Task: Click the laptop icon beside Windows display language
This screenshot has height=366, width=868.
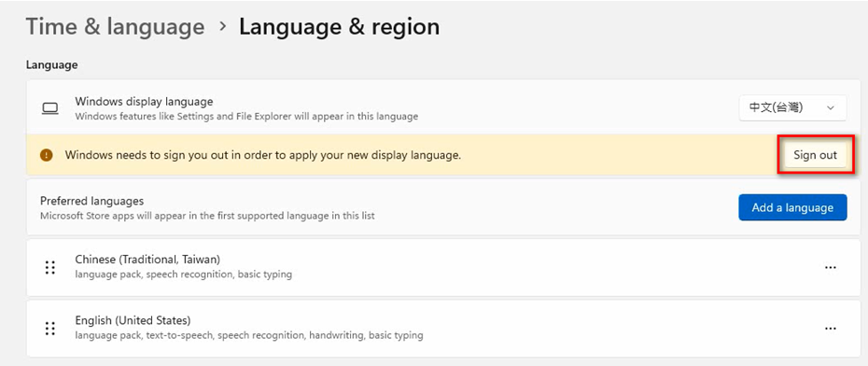Action: [50, 108]
